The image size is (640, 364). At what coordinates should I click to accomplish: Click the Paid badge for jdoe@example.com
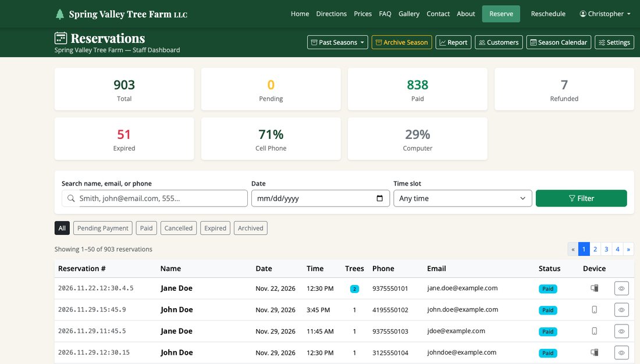coord(547,331)
